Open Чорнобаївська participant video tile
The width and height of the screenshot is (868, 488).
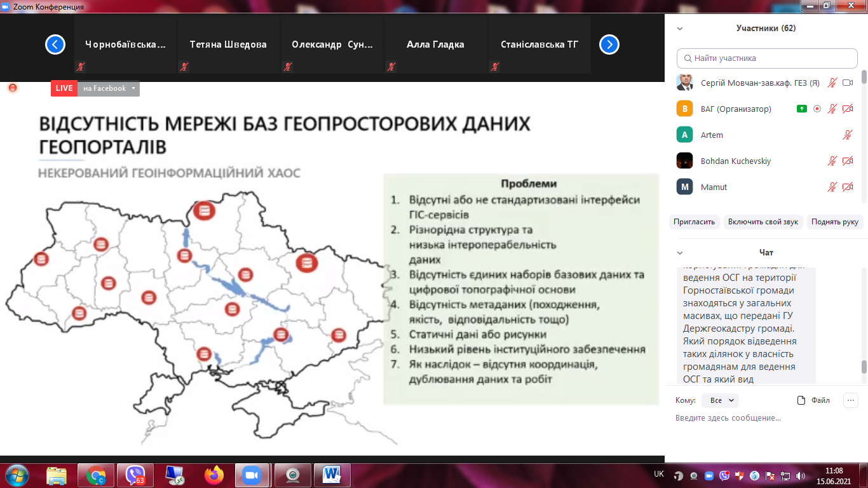tap(125, 45)
